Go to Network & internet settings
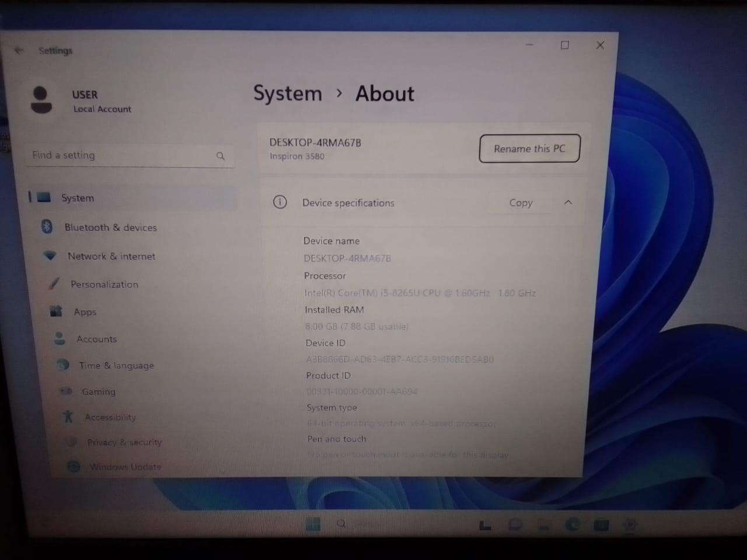The height and width of the screenshot is (560, 747). pyautogui.click(x=111, y=256)
